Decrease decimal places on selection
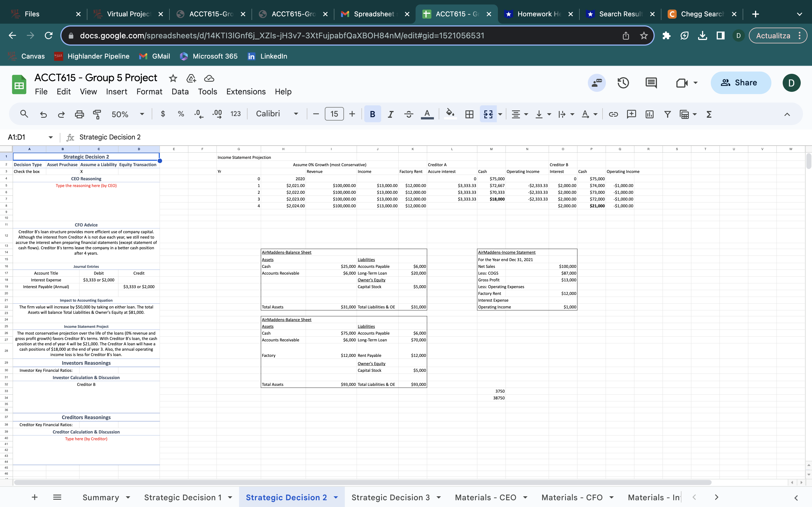The width and height of the screenshot is (812, 507). [x=199, y=114]
